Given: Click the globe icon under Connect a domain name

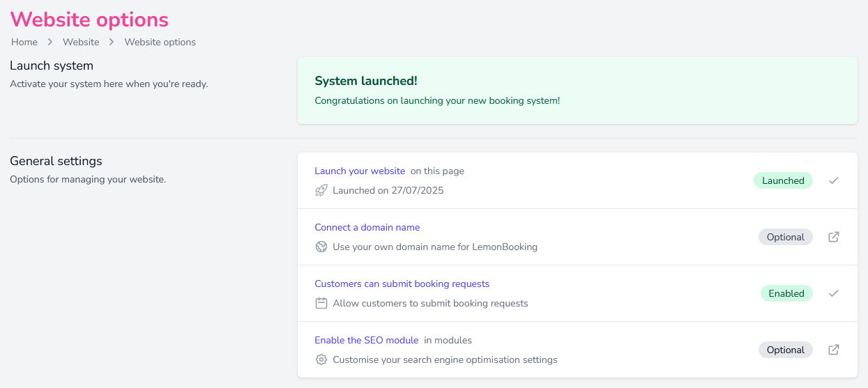Looking at the screenshot, I should coord(321,247).
